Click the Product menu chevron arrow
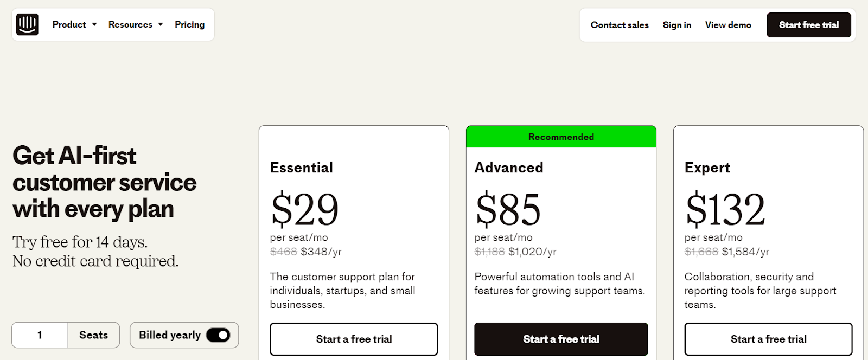The image size is (868, 360). click(x=94, y=24)
